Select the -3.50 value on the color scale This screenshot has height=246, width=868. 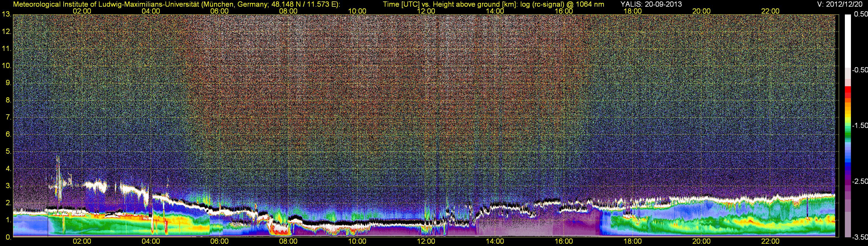click(860, 237)
